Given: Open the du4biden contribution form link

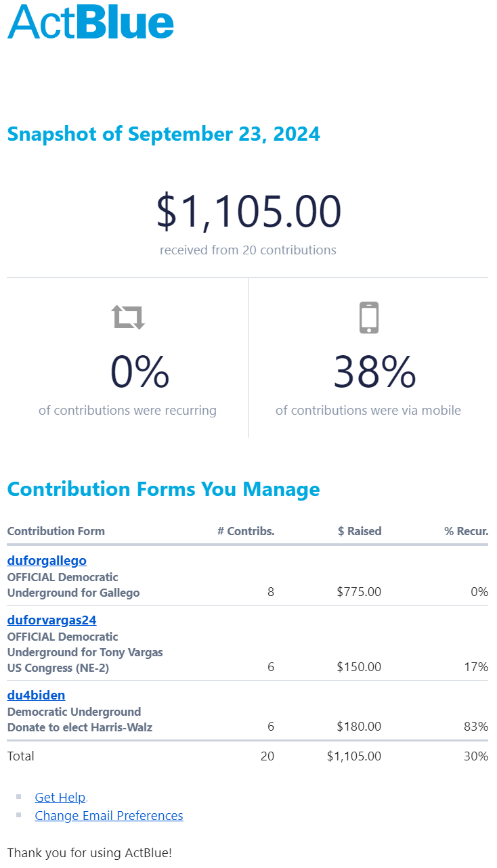Looking at the screenshot, I should 36,695.
